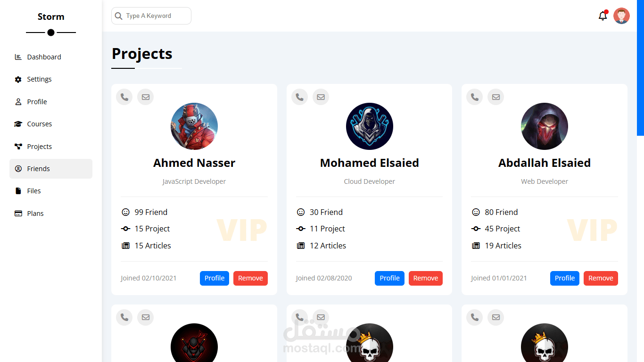Click email icon on Ahmed Nasser card
Viewport: 644px width, 362px height.
(x=146, y=97)
